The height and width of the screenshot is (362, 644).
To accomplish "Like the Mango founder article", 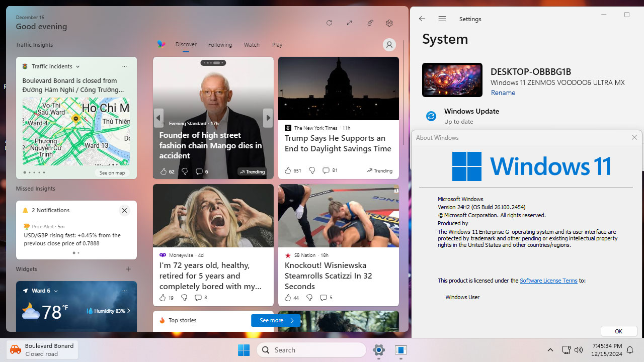I will pyautogui.click(x=163, y=171).
